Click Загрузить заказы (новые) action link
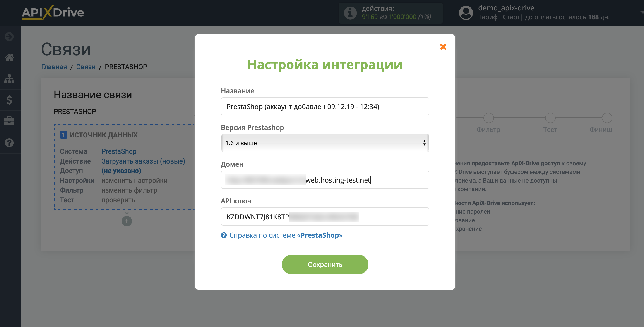Image resolution: width=644 pixels, height=327 pixels. tap(143, 161)
